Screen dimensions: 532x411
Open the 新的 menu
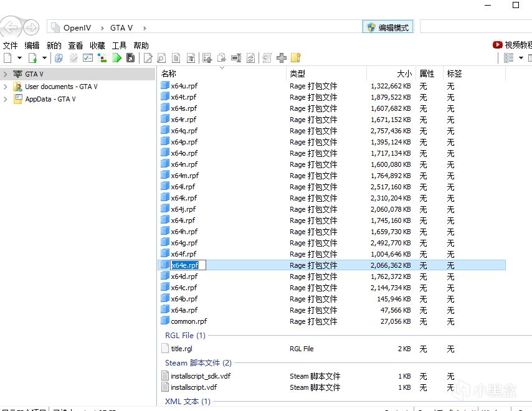(54, 45)
